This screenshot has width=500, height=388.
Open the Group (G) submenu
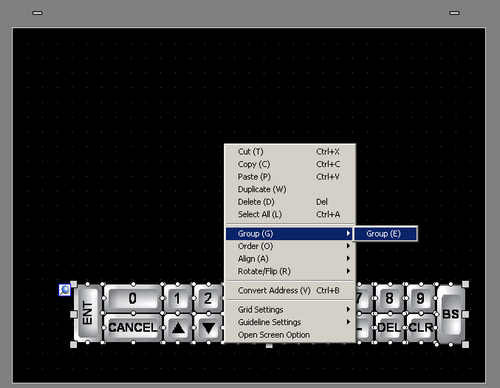pos(289,234)
